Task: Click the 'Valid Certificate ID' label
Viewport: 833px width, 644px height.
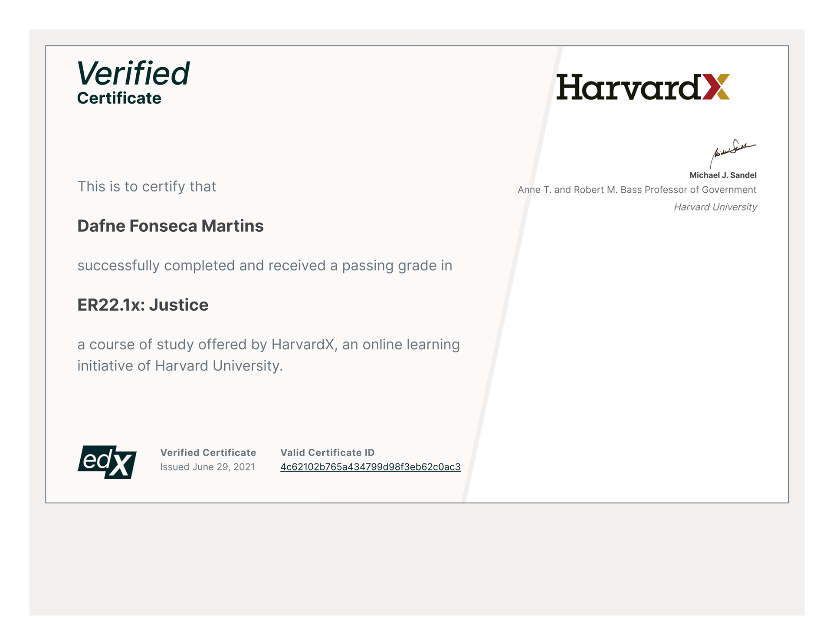Action: point(328,453)
